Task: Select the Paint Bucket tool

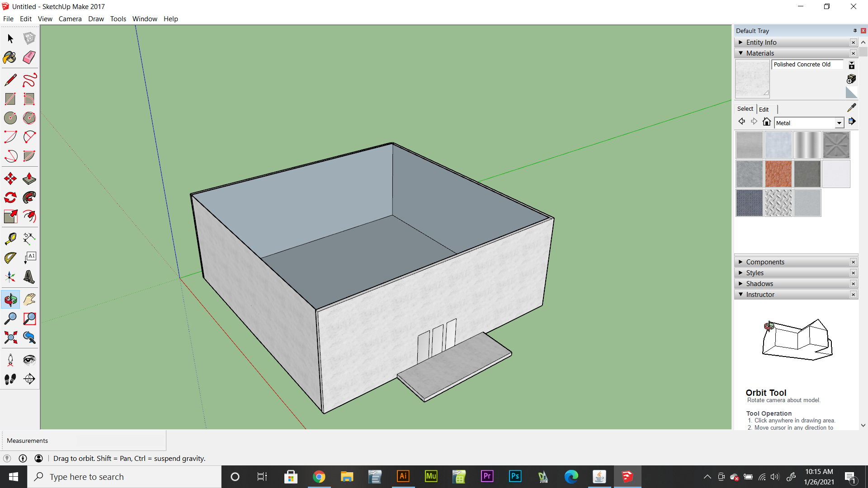Action: pyautogui.click(x=10, y=57)
